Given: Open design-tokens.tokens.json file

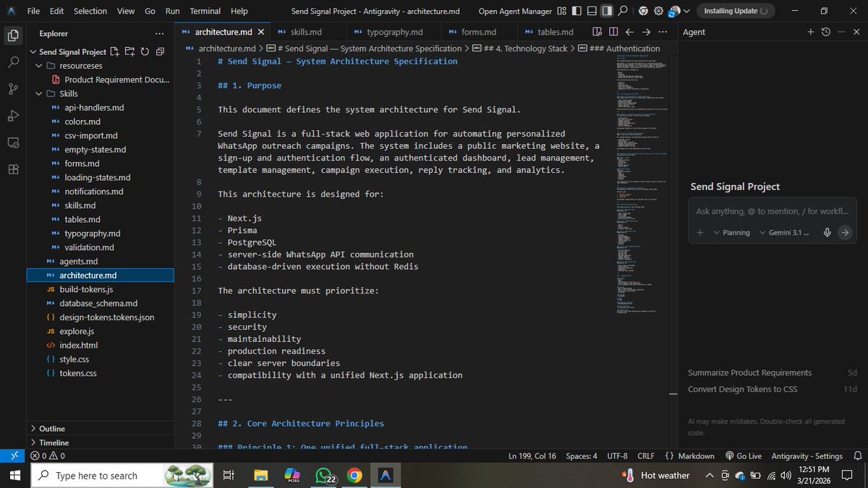Looking at the screenshot, I should (107, 317).
